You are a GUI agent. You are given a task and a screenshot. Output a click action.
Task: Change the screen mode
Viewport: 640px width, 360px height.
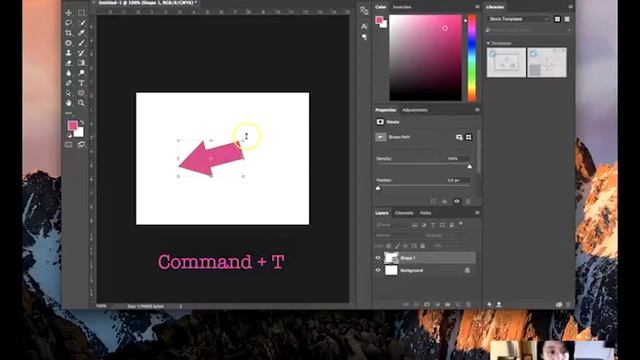[x=81, y=144]
